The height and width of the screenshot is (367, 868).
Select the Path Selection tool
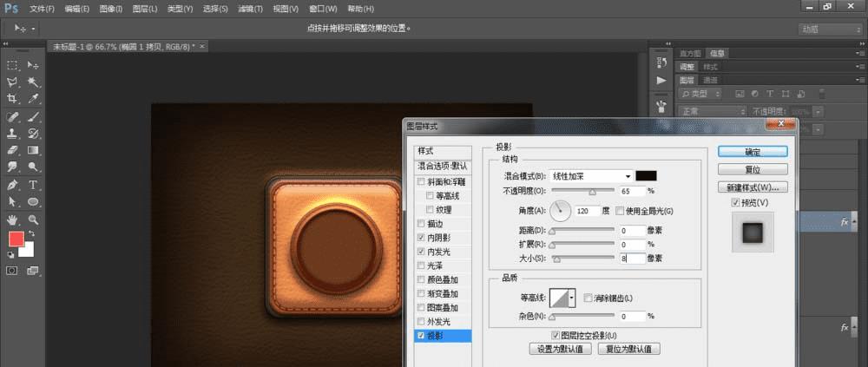[x=12, y=201]
